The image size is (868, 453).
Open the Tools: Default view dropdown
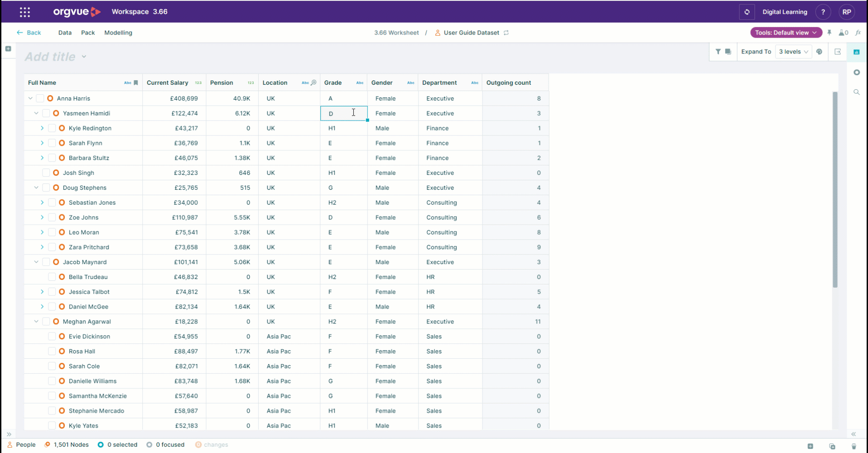[x=786, y=33]
